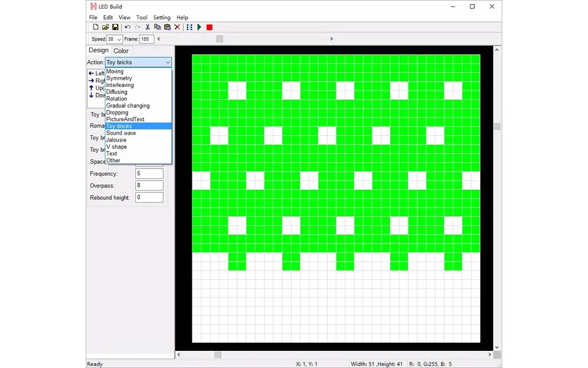The width and height of the screenshot is (588, 368).
Task: Click the frame timeline slider thumb
Action: coord(219,39)
